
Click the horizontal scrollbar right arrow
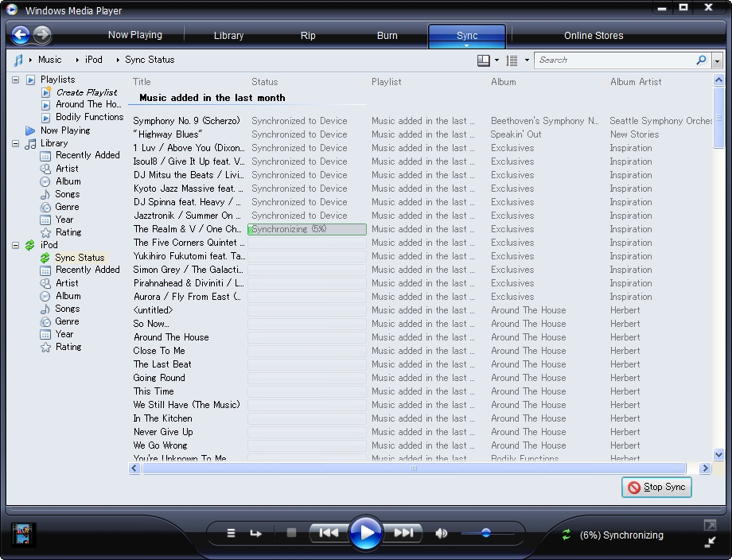pyautogui.click(x=705, y=468)
